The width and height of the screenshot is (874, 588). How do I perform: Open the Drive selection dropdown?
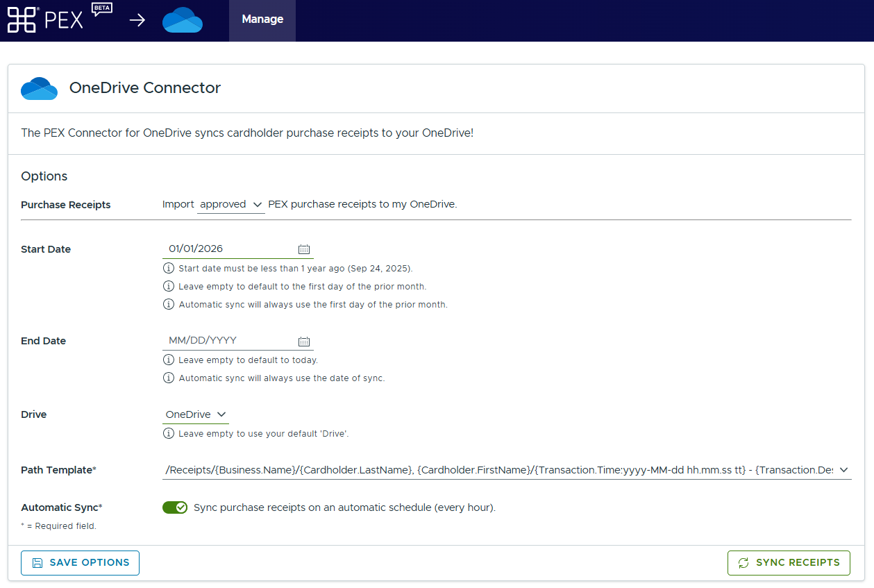click(196, 414)
